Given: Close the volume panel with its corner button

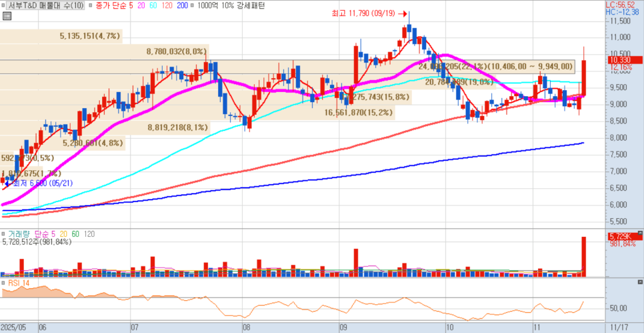Looking at the screenshot, I should tap(639, 233).
